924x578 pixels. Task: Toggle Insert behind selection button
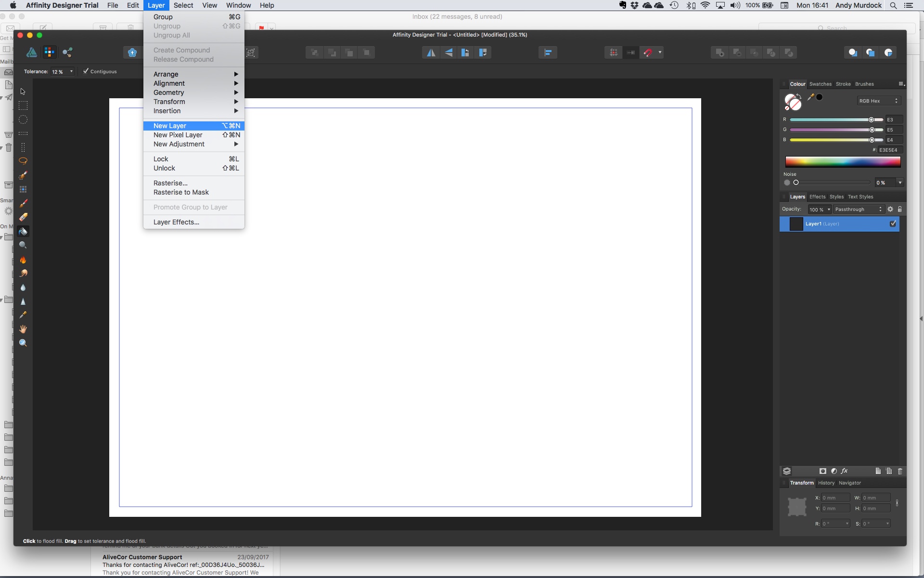[x=853, y=53]
